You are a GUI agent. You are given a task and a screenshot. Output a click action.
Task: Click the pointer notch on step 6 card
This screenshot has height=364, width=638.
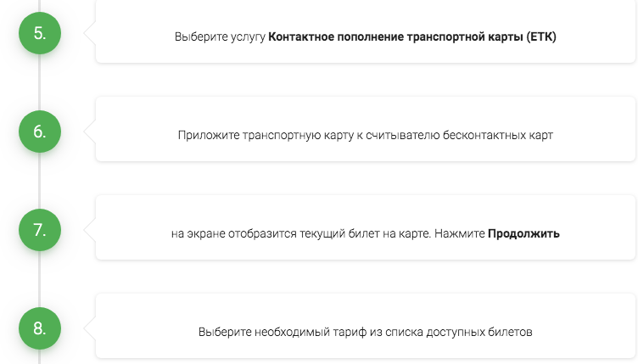pos(92,132)
